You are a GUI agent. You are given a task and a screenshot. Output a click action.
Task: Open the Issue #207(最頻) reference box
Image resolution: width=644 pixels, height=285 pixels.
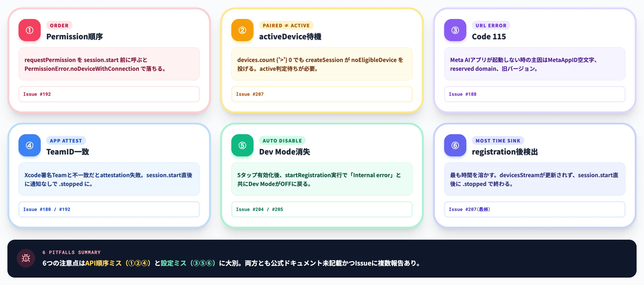535,210
